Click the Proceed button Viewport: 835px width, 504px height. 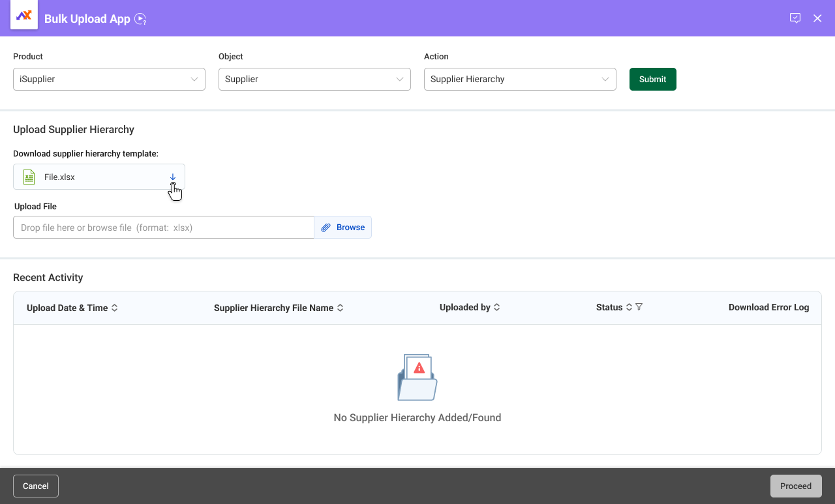pos(795,486)
